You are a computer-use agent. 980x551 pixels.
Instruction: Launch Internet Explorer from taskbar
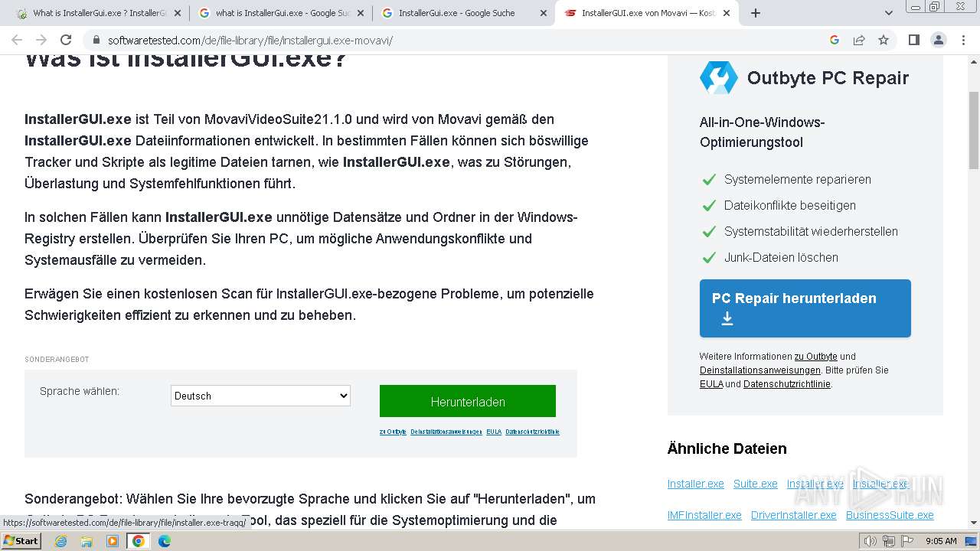pyautogui.click(x=60, y=541)
